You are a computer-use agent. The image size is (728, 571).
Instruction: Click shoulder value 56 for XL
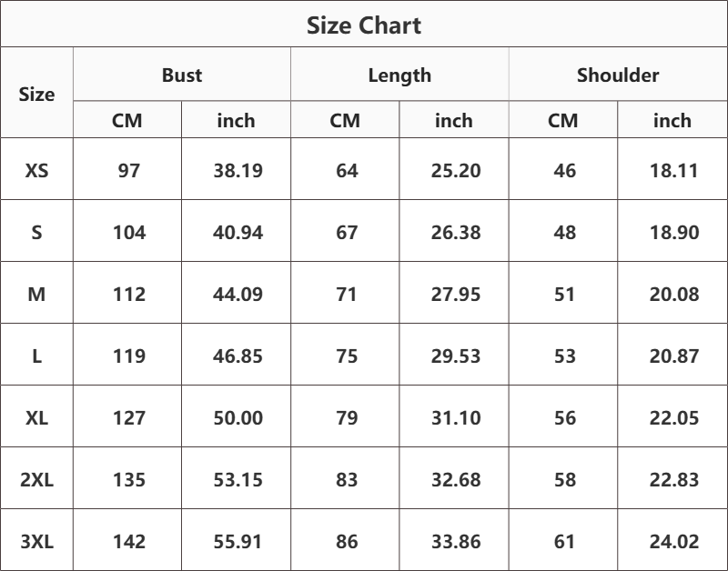(564, 417)
